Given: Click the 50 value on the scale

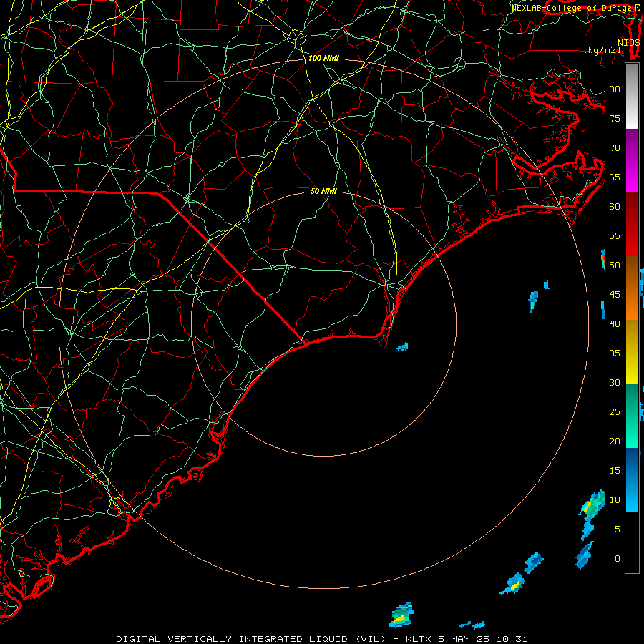Looking at the screenshot, I should [615, 265].
